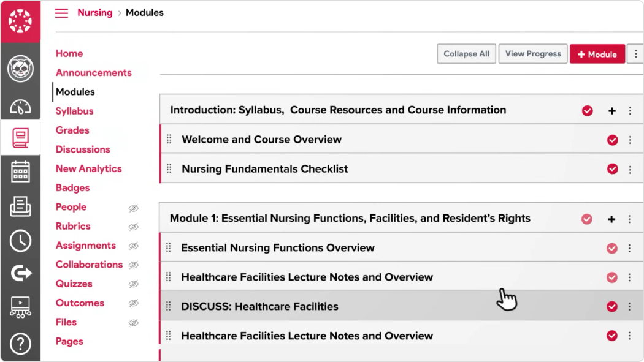Image resolution: width=644 pixels, height=362 pixels.
Task: Open the modules page kebab next to + Module
Action: (x=635, y=54)
